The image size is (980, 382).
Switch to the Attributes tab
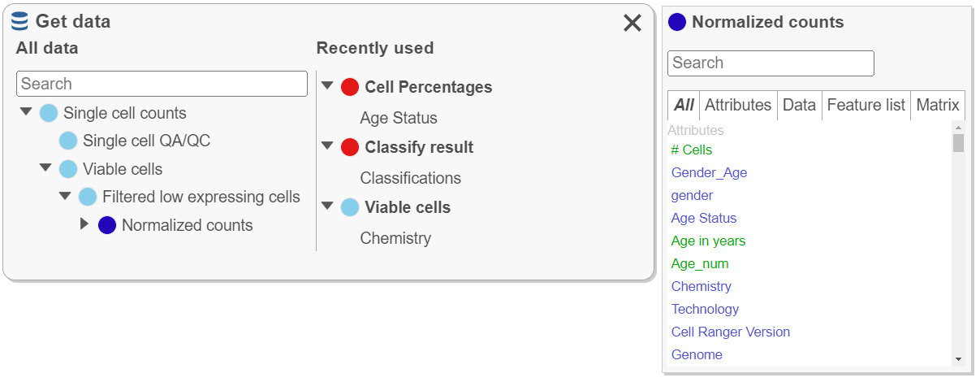(737, 105)
